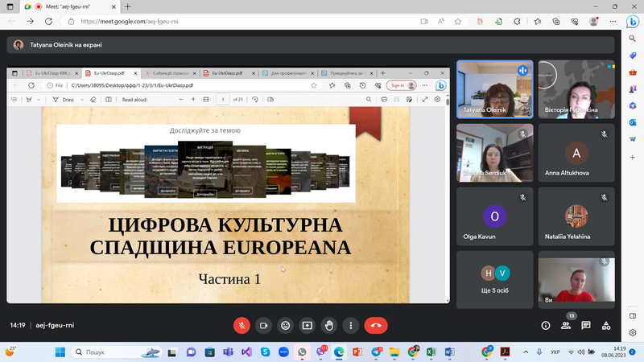Image resolution: width=644 pixels, height=362 pixels.
Task: Switch input language УКР in tray
Action: tap(555, 352)
